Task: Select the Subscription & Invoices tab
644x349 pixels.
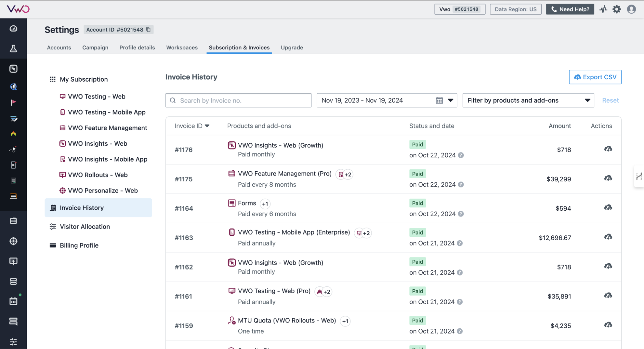Action: 239,47
